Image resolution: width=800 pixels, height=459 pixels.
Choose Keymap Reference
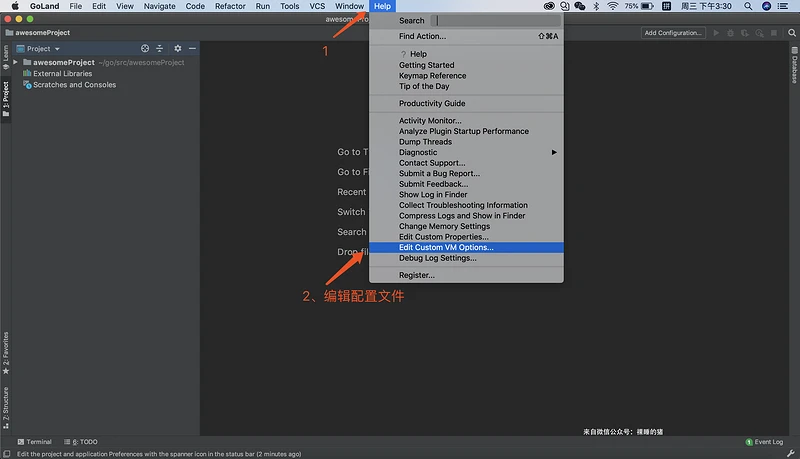(x=466, y=75)
